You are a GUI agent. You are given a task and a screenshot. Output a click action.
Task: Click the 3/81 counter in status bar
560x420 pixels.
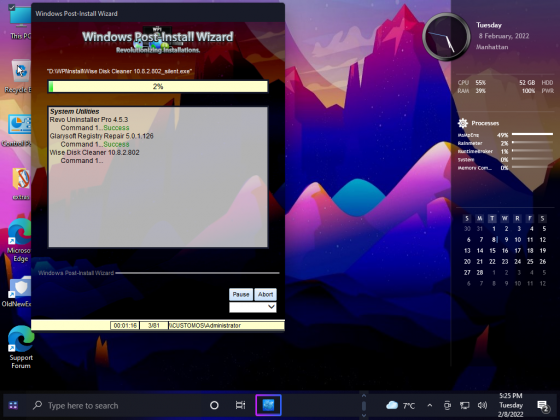(x=154, y=325)
